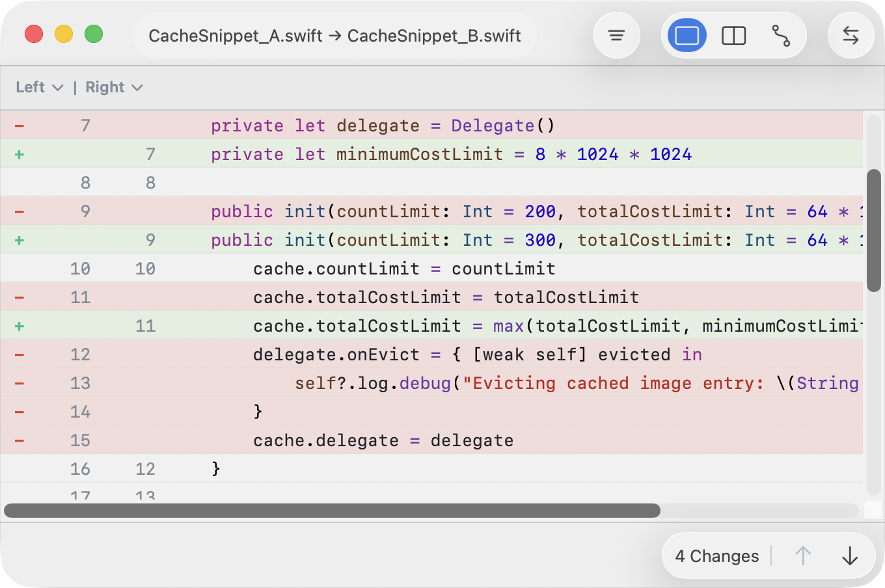Click the minus marker on line 14

(20, 412)
